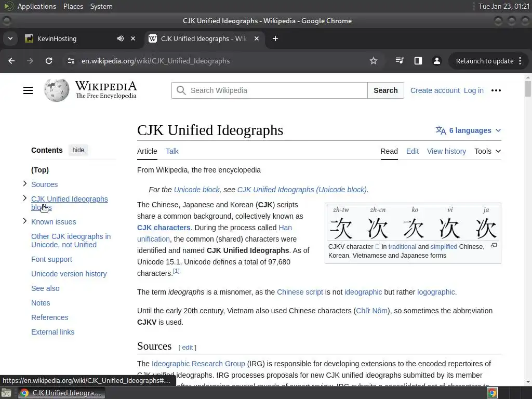Expand CJK Unified Ideographs blocks contents section
Viewport: 532px width, 399px height.
click(x=25, y=198)
